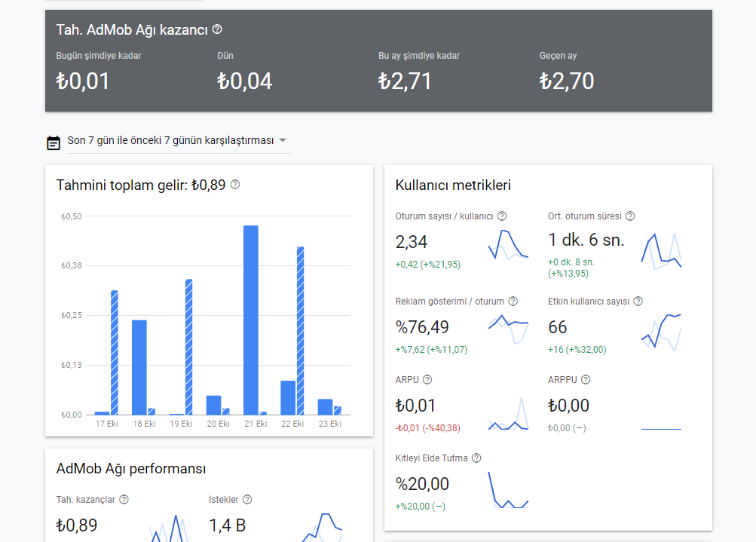This screenshot has width=756, height=542.
Task: Open help icon for Ort. oturum süresi
Action: tap(630, 216)
